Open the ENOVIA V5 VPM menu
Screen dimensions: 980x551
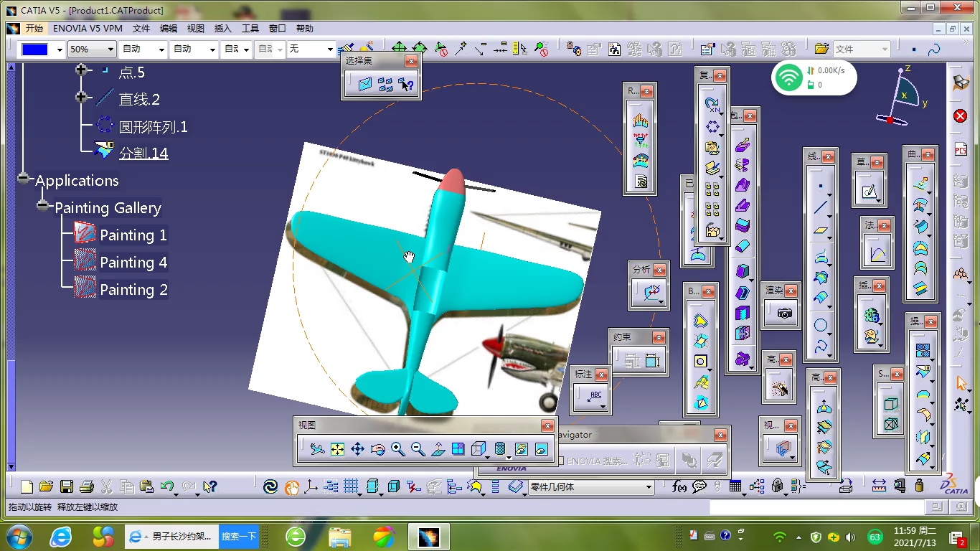coord(88,29)
